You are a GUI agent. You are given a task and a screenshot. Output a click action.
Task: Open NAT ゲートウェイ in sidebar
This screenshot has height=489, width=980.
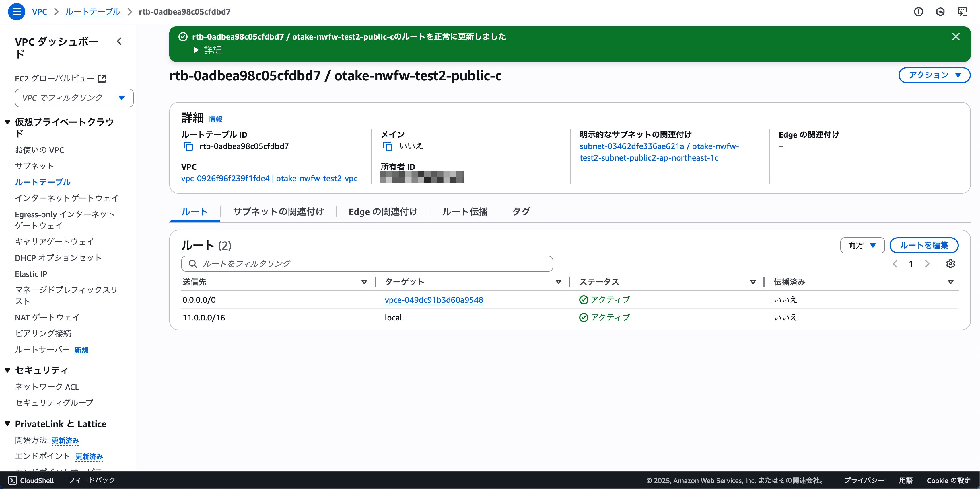47,318
